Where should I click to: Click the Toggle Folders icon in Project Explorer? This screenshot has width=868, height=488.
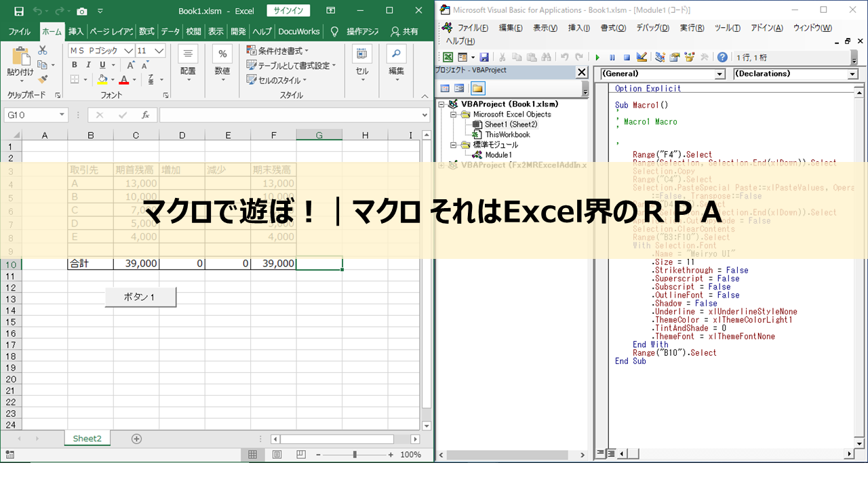click(477, 87)
